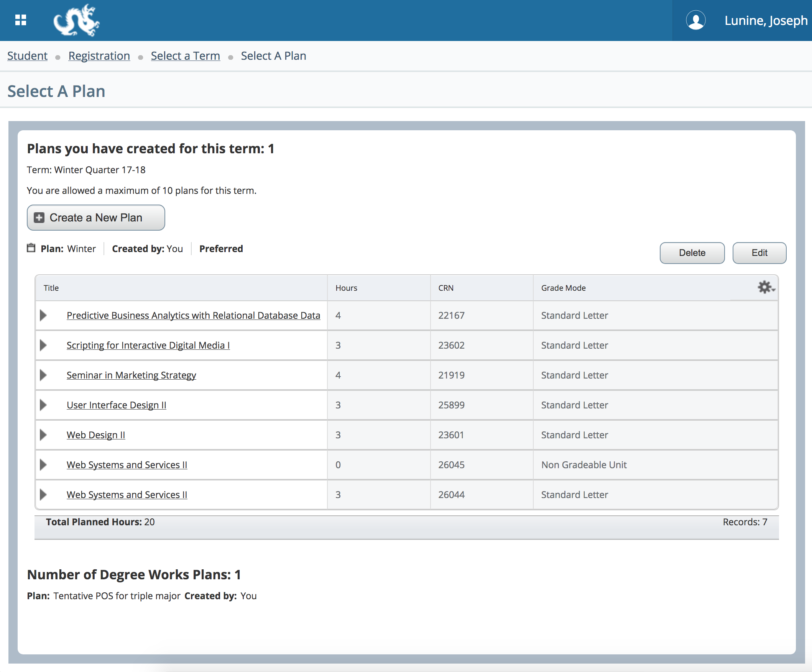Screen dimensions: 812x672
Task: Open the Web Design II course link
Action: (x=95, y=435)
